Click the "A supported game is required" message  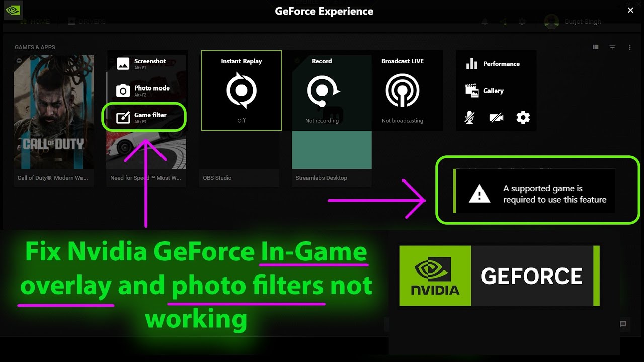[x=555, y=194]
